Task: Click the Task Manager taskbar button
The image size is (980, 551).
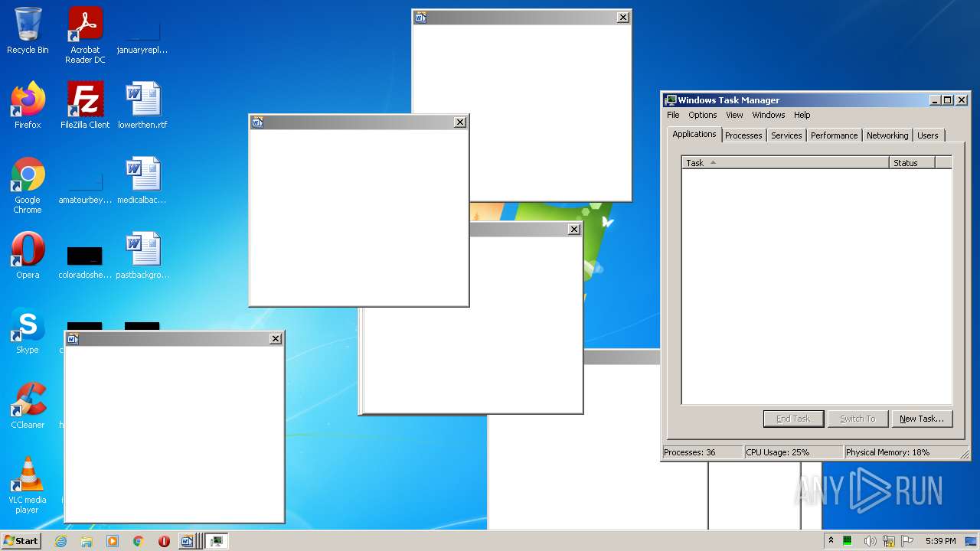Action: pyautogui.click(x=217, y=541)
